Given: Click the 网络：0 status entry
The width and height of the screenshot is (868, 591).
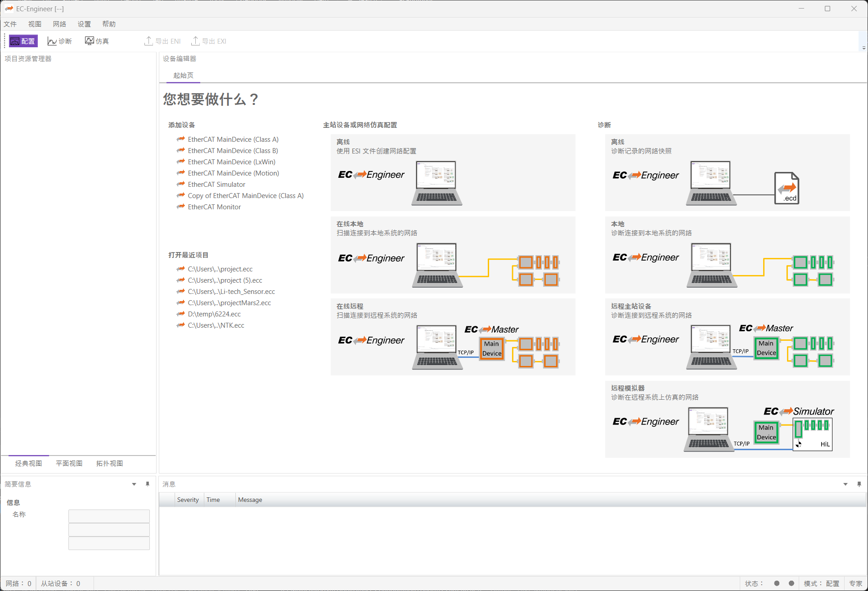Looking at the screenshot, I should (x=18, y=583).
